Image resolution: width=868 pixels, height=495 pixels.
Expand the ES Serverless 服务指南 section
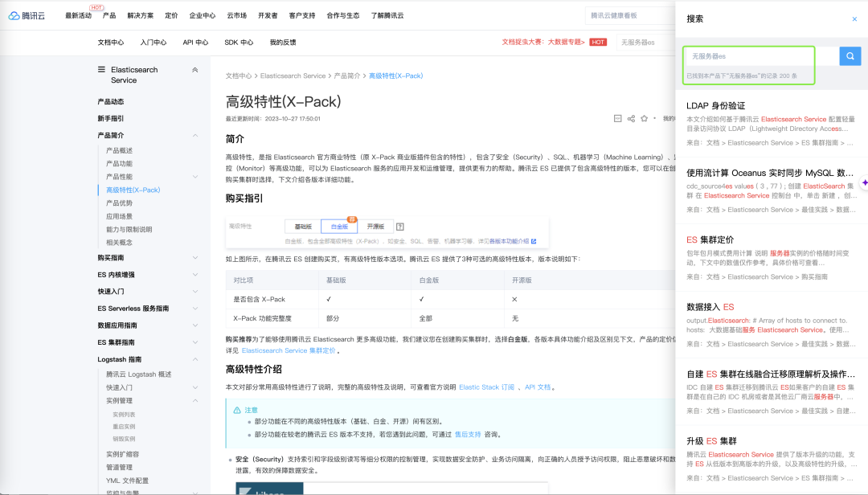pyautogui.click(x=195, y=309)
